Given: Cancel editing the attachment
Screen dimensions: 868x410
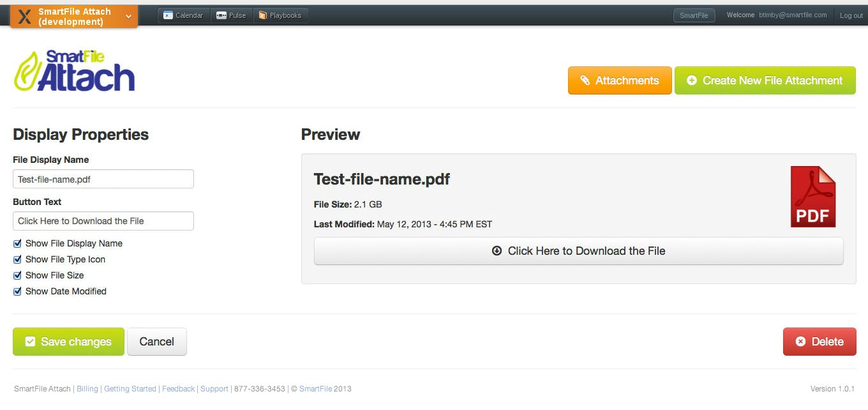Looking at the screenshot, I should [157, 342].
